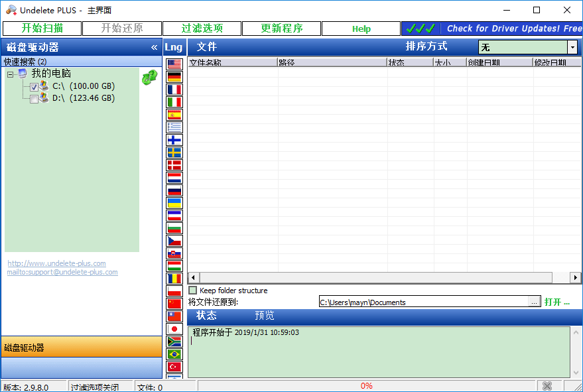The image size is (583, 392).
Task: Uncheck the C:\ drive checkbox
Action: [x=34, y=88]
